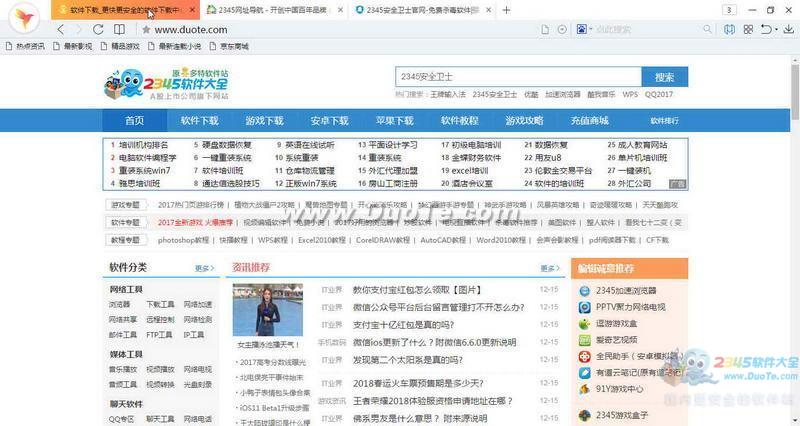Open the downloads arrow icon
Image resolution: width=800 pixels, height=426 pixels.
point(789,30)
